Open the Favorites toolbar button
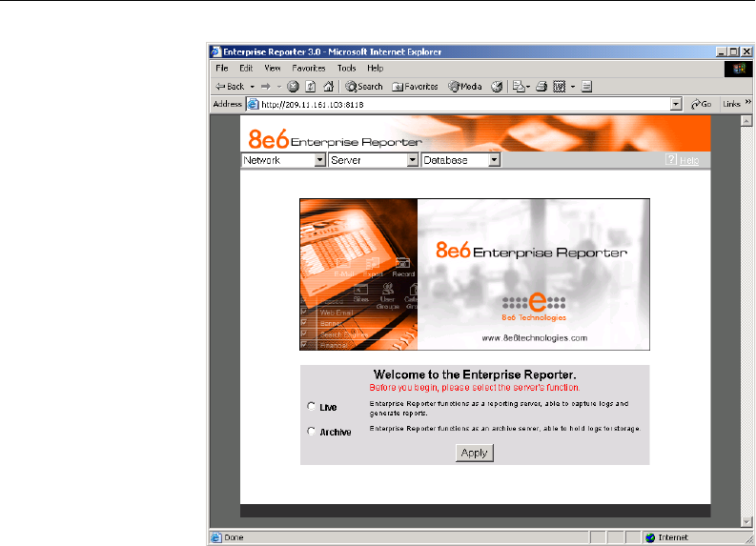The height and width of the screenshot is (546, 756). pyautogui.click(x=415, y=87)
